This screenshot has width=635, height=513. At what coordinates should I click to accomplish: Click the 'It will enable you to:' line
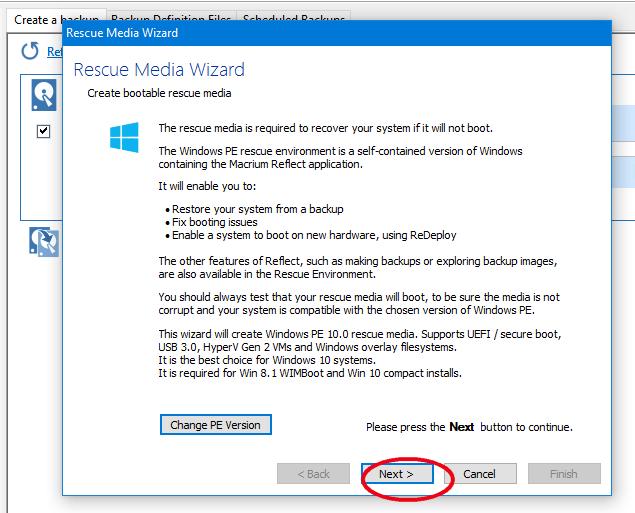(207, 186)
